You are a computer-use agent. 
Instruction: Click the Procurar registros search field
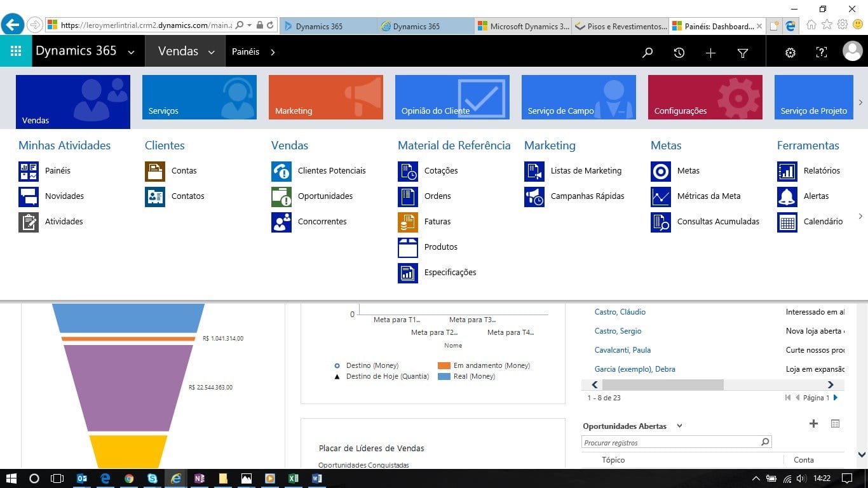(670, 442)
